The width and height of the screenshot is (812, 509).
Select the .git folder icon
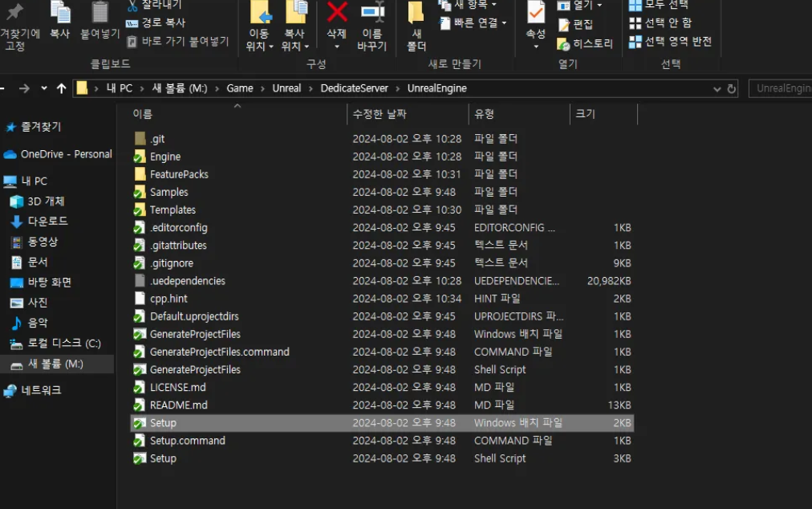[140, 138]
